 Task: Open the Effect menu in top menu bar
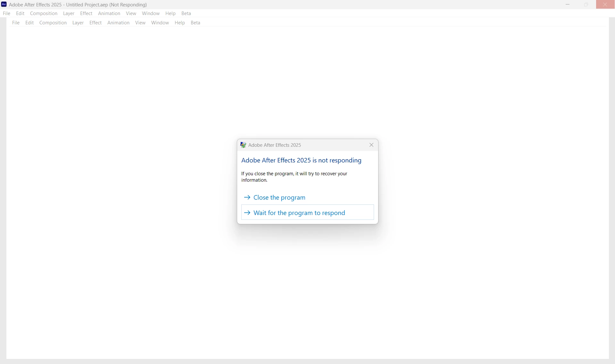[x=86, y=13]
